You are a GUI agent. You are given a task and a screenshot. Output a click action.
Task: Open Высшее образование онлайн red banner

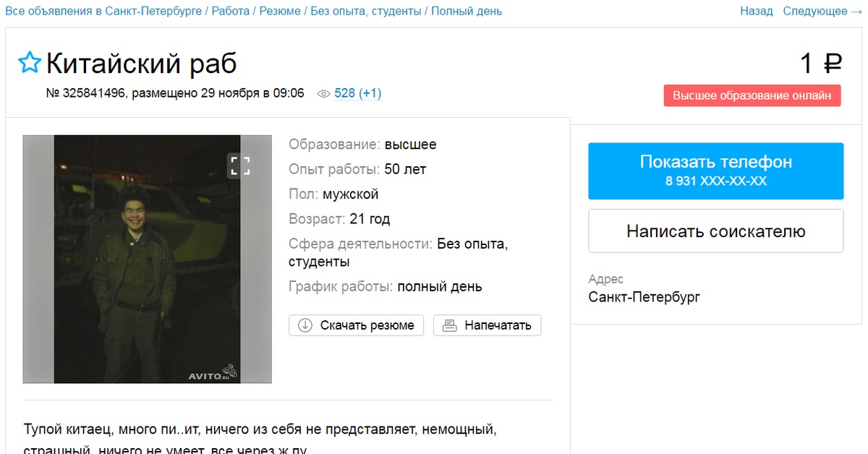752,95
